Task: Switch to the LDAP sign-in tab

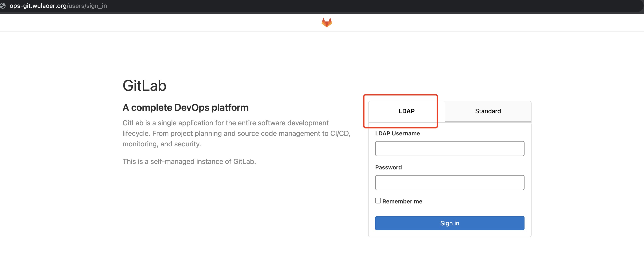Action: (406, 111)
